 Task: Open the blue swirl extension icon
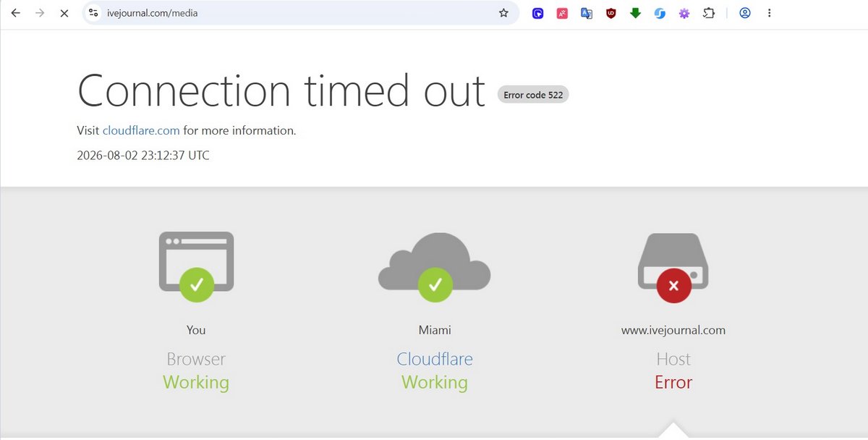(660, 13)
